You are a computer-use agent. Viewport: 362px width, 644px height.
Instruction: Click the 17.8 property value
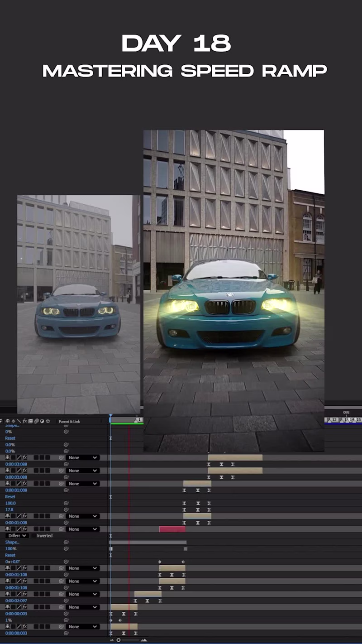pyautogui.click(x=9, y=509)
